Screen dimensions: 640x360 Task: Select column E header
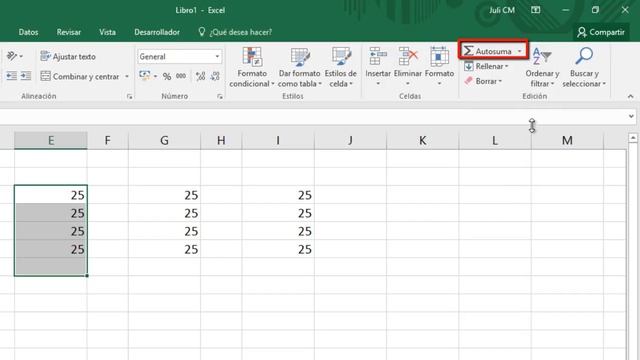pos(51,140)
